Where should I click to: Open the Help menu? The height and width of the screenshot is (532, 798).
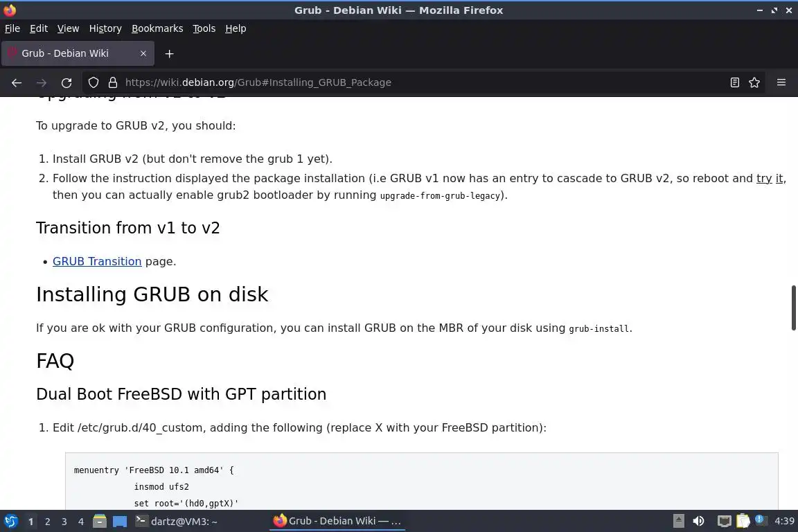(x=236, y=28)
